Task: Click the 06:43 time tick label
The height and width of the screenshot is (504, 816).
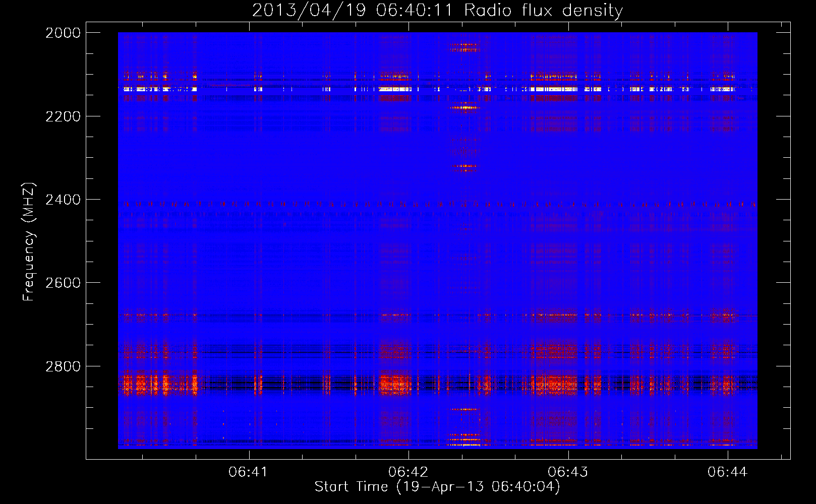Action: [568, 472]
